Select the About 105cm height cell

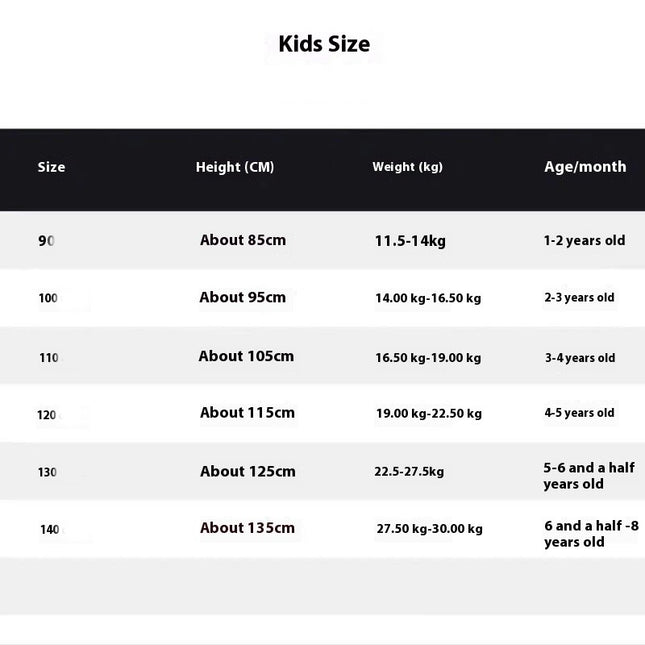(246, 356)
